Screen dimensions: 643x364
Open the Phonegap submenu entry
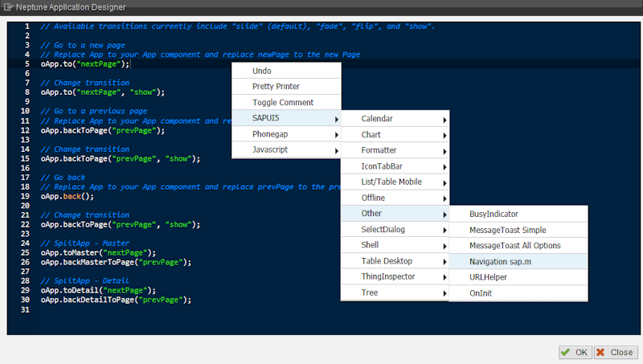[286, 134]
